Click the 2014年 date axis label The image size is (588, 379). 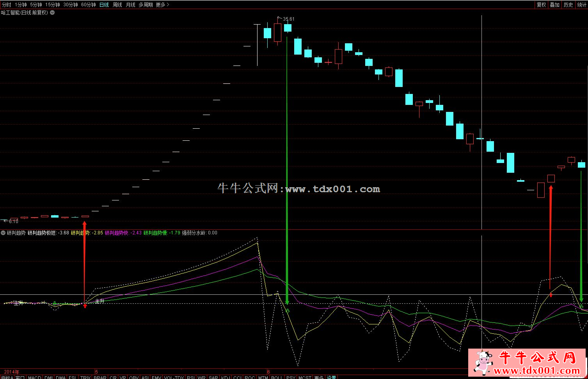(x=11, y=372)
